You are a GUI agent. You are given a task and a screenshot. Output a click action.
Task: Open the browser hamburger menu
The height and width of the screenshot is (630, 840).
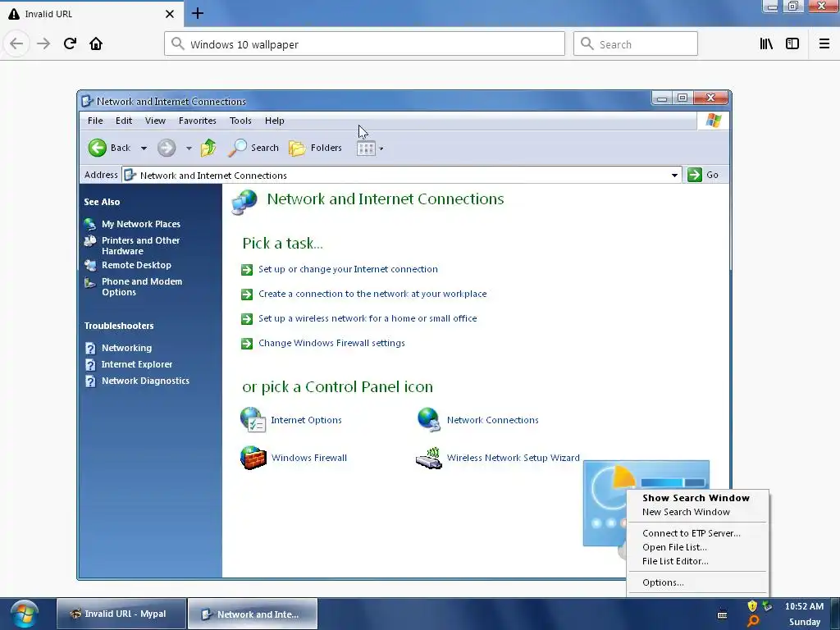824,43
